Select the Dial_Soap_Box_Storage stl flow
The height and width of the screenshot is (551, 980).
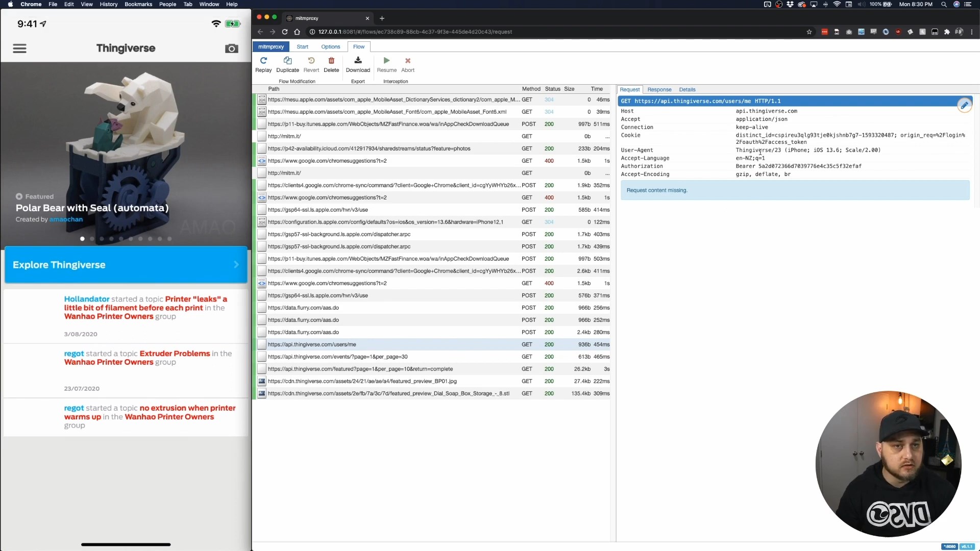coord(432,393)
